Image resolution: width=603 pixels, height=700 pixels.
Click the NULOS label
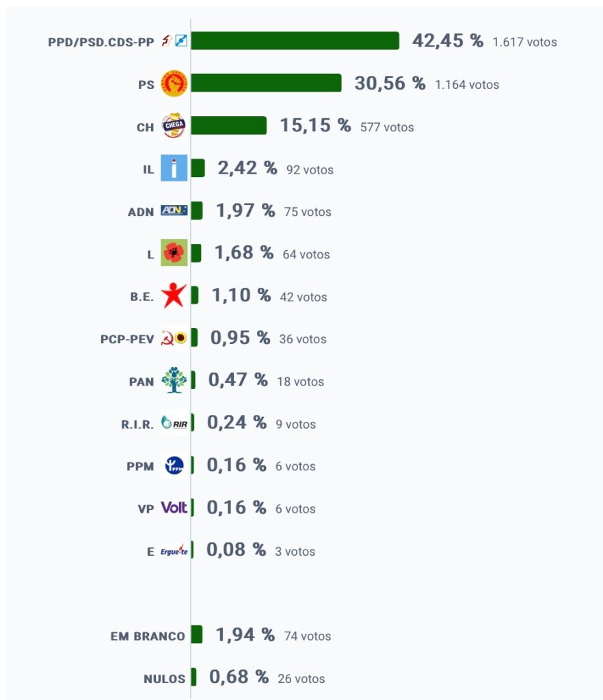tap(164, 679)
